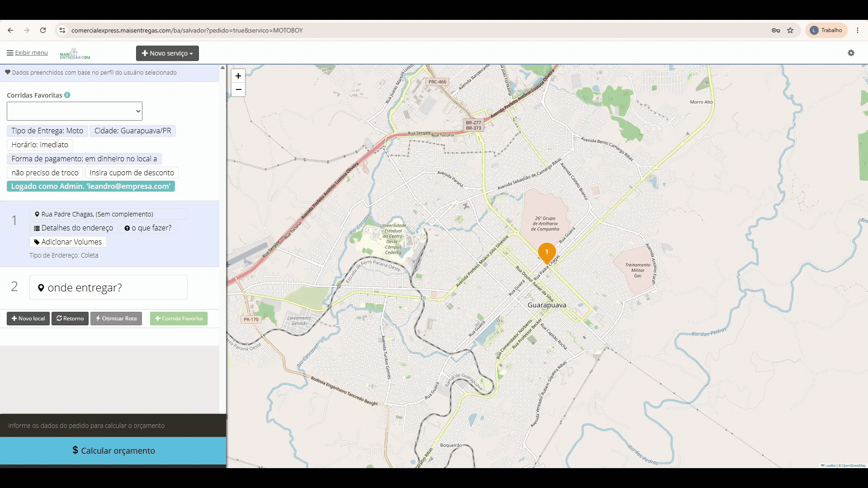Open the Chrome three-dot menu
868x488 pixels.
858,30
